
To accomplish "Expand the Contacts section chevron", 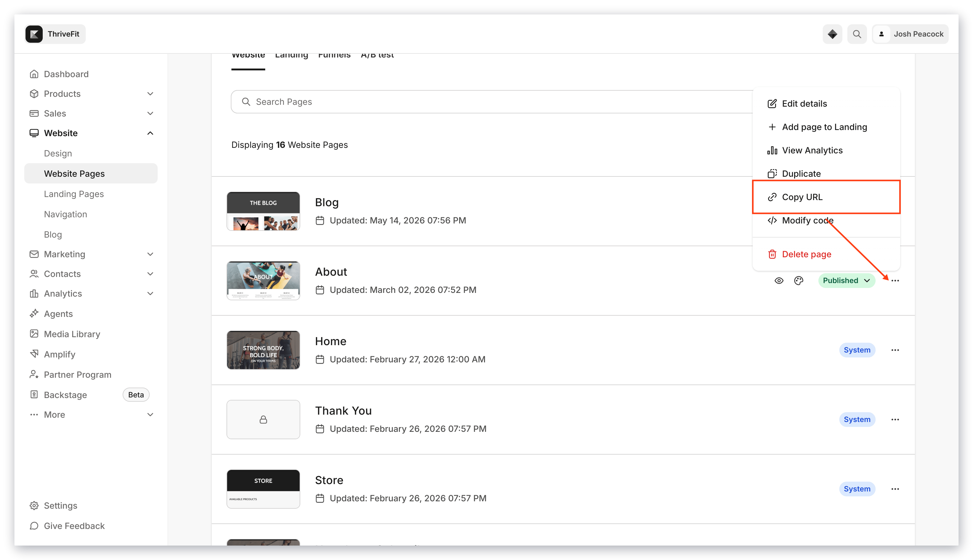I will (150, 274).
